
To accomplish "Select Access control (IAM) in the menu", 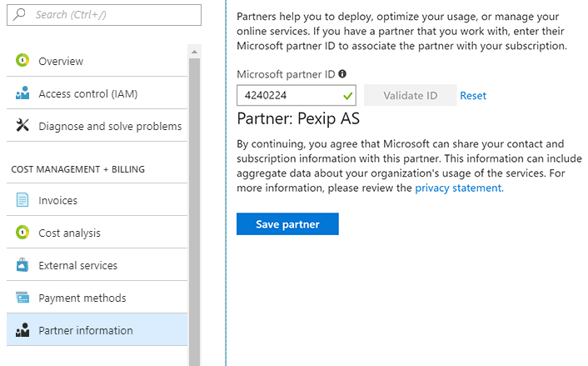I will (x=87, y=94).
